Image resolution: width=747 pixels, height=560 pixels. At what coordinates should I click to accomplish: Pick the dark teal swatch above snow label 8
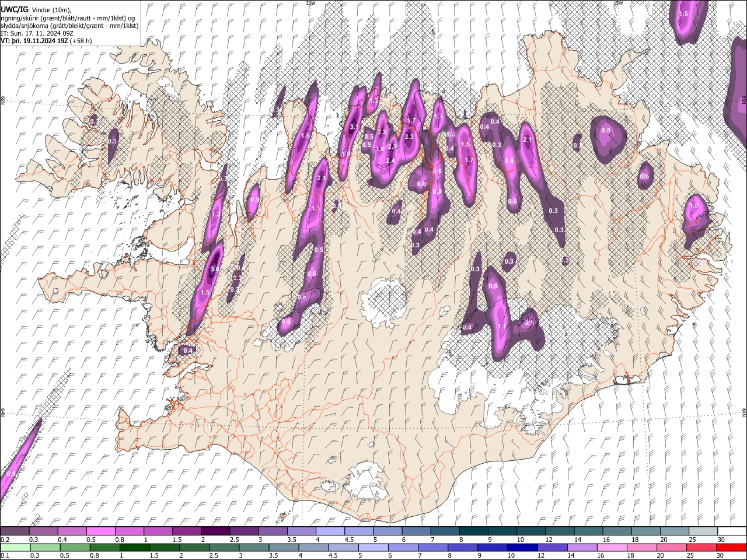tap(473, 531)
